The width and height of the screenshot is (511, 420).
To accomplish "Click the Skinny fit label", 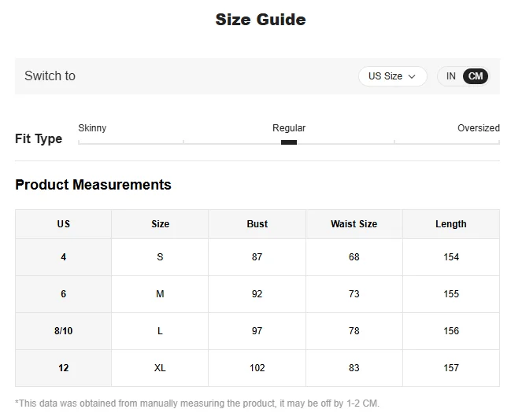I will coord(92,128).
